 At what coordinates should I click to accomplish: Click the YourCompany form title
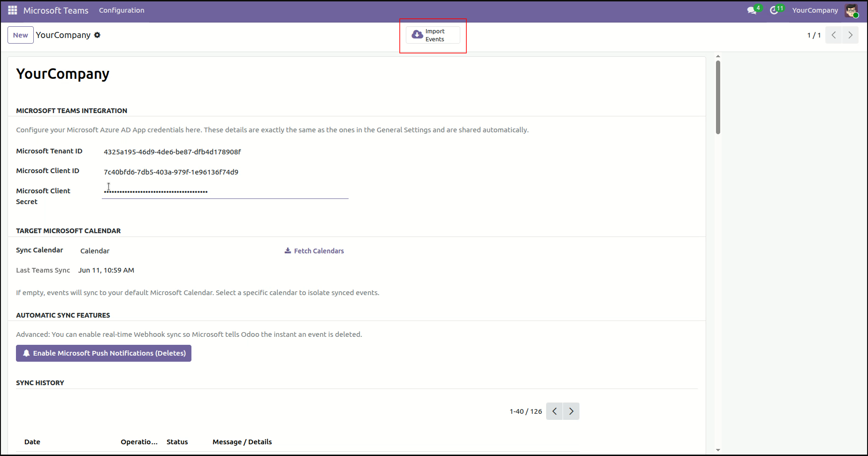[x=63, y=74]
